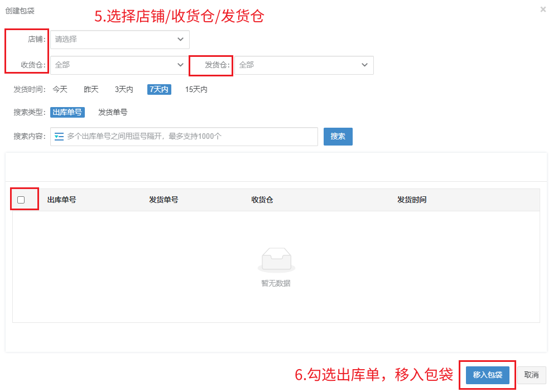
Task: Select 7天内 shipping time filter
Action: click(x=159, y=90)
